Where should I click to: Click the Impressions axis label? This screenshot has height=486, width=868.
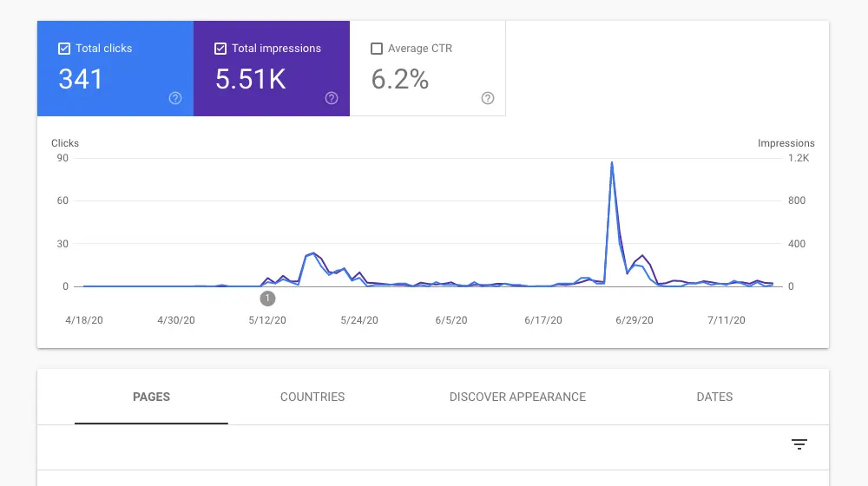click(x=786, y=143)
